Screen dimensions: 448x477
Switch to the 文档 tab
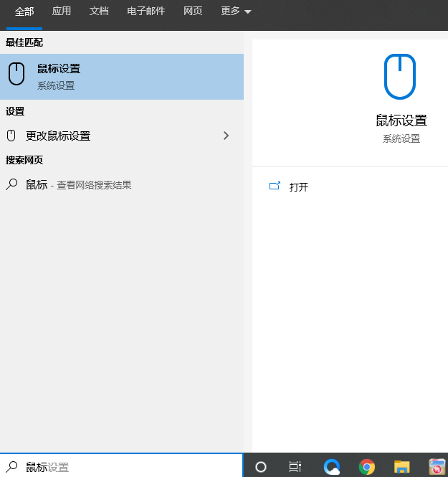click(99, 11)
